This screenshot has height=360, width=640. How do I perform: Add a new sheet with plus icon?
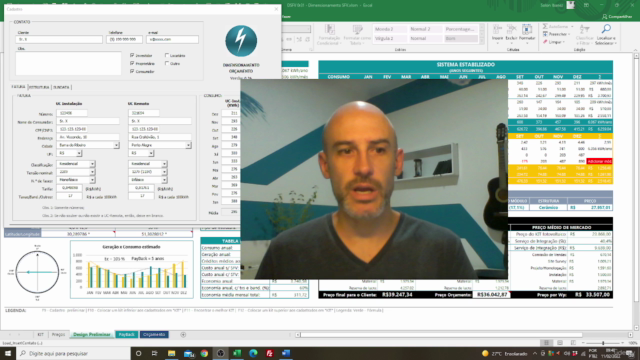[183, 335]
